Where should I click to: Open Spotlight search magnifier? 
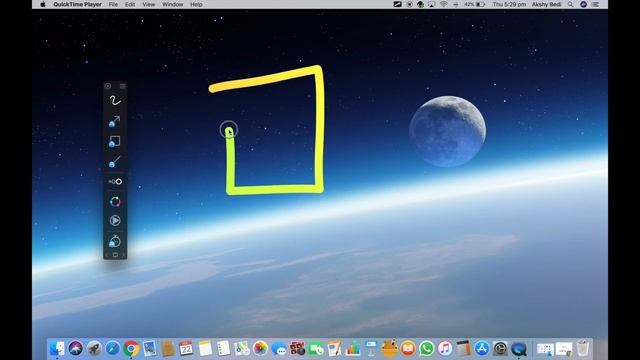570,4
